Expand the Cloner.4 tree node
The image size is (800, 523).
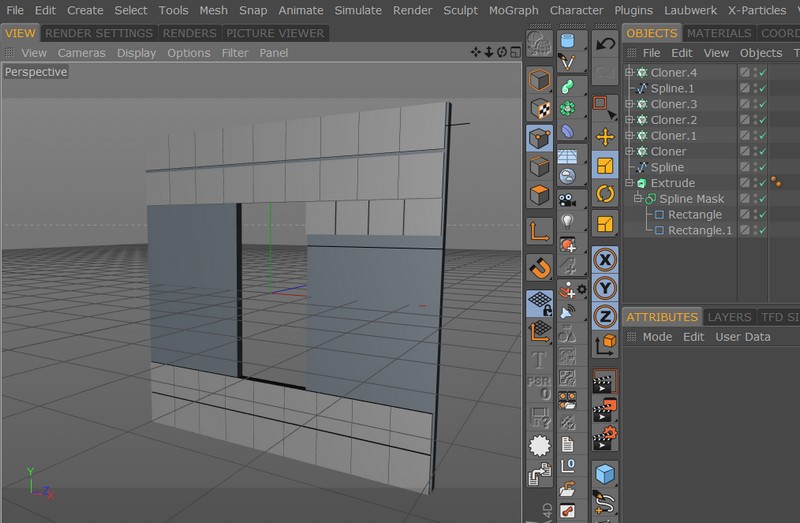[x=630, y=72]
